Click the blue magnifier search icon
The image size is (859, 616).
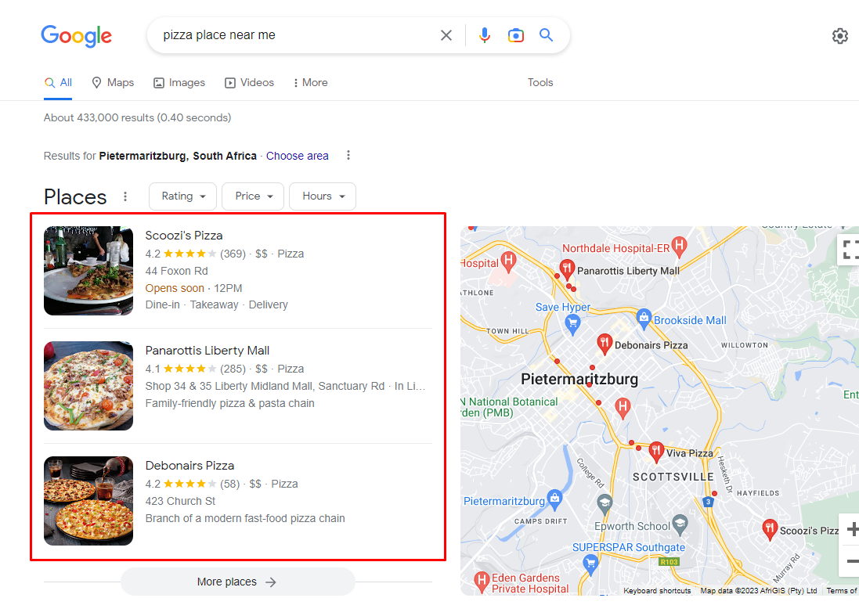click(x=546, y=35)
